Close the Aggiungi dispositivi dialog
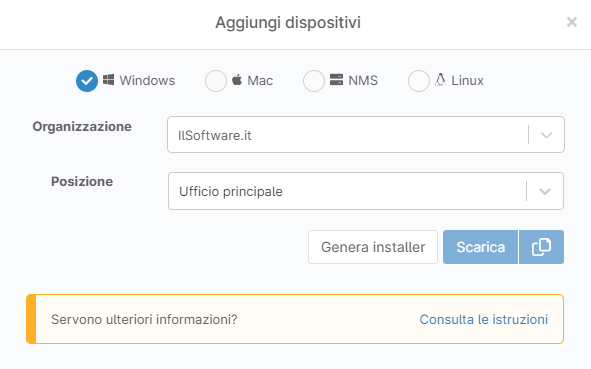Image resolution: width=591 pixels, height=369 pixels. coord(572,22)
